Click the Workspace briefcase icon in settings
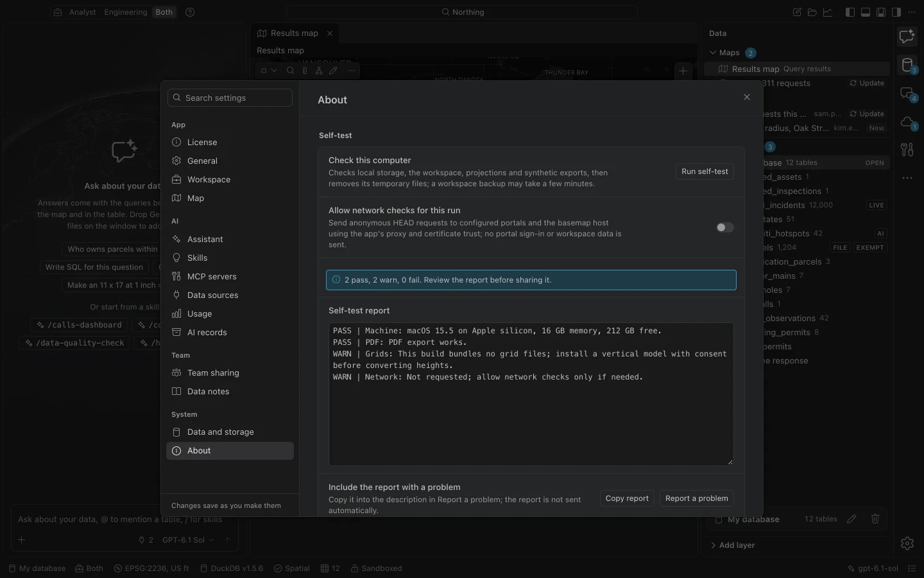 176,179
